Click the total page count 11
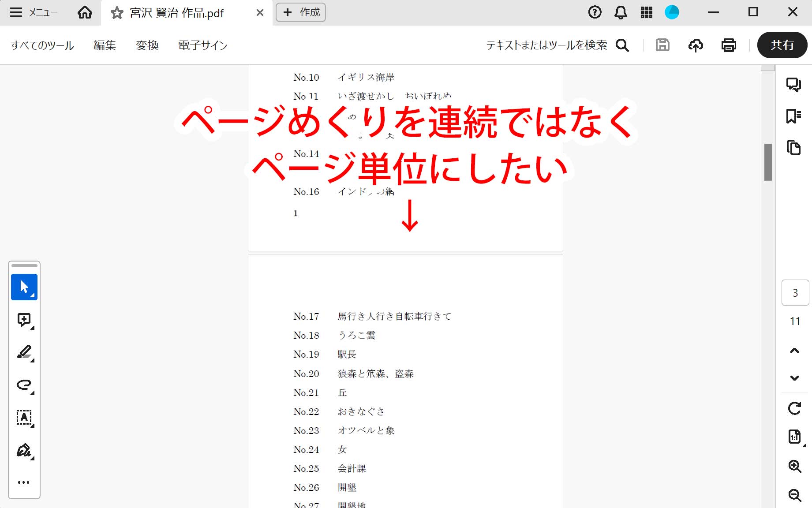Screen dimensions: 812x508 [x=795, y=321]
